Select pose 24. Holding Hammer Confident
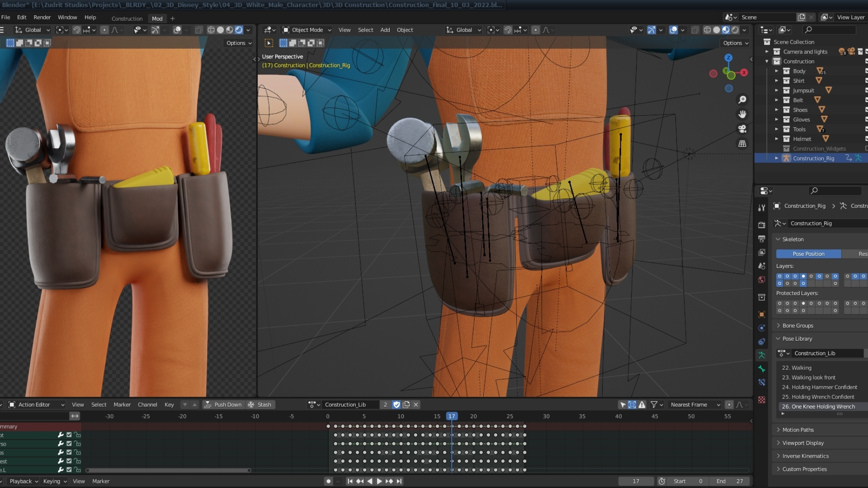The height and width of the screenshot is (488, 868). coord(819,387)
